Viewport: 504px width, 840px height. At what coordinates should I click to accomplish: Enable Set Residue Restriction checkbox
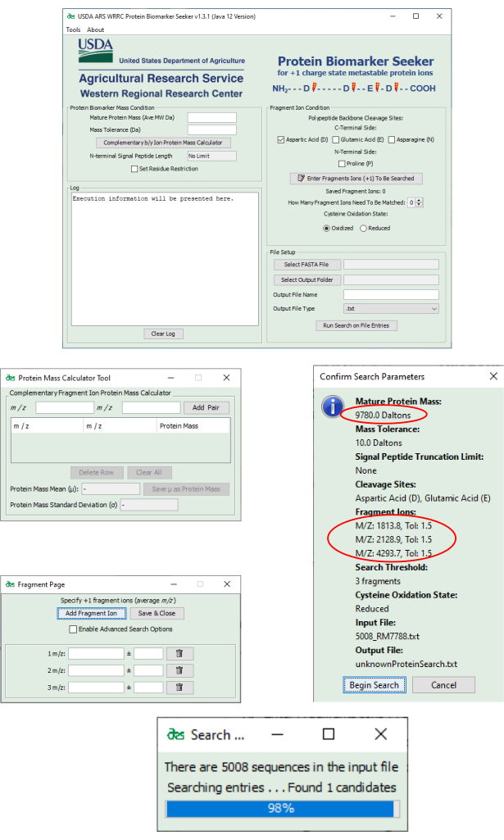134,169
